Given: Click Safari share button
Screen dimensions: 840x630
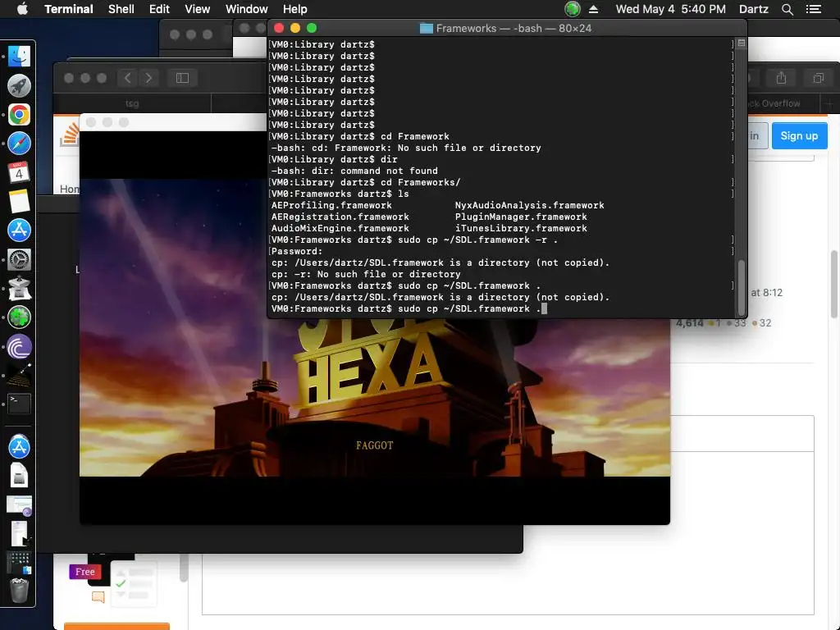Looking at the screenshot, I should [781, 78].
